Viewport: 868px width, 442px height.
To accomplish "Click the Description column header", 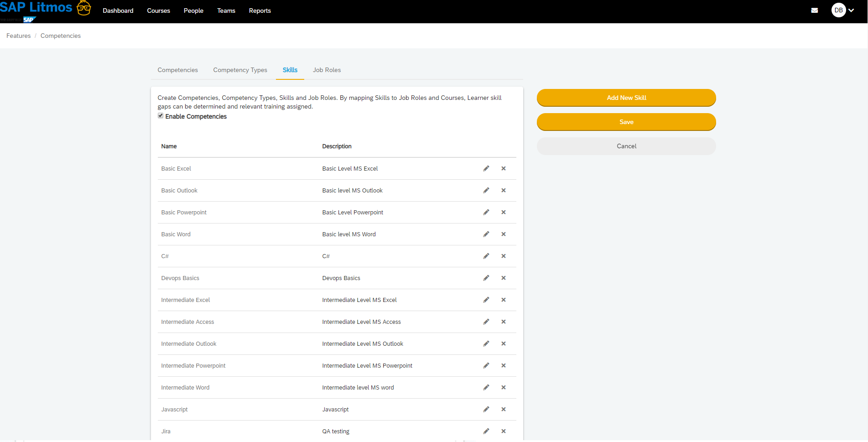I will (337, 146).
